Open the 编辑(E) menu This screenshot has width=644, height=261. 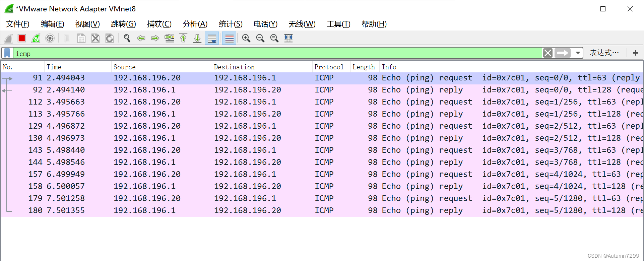(52, 24)
